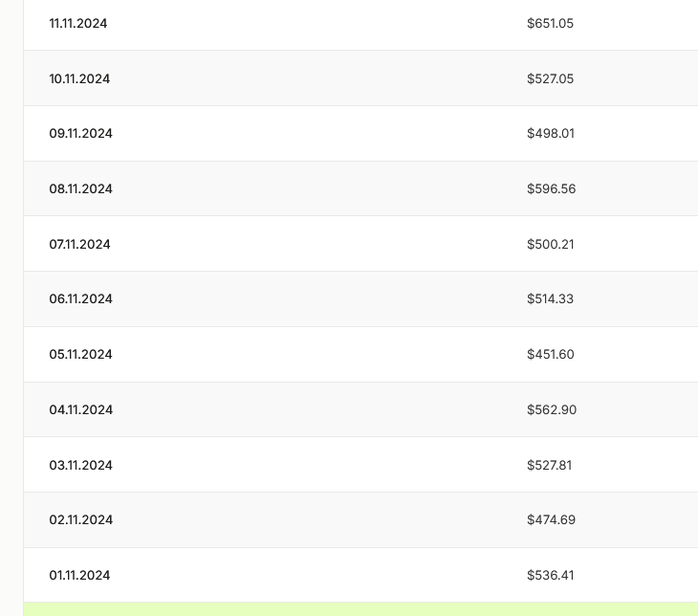
Task: Click the $596.56 amount
Action: coord(551,188)
